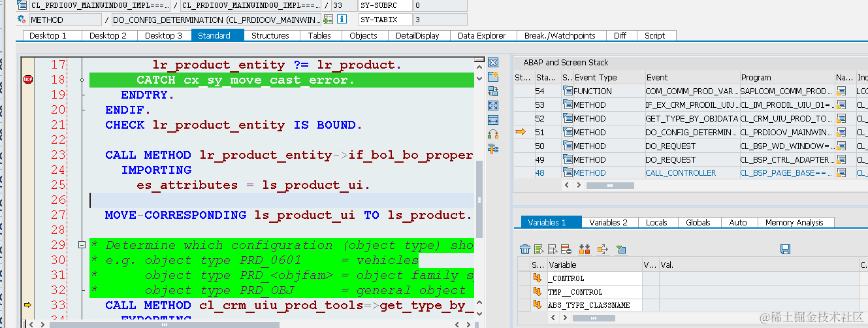Click the fold marker at line 18

coord(82,80)
